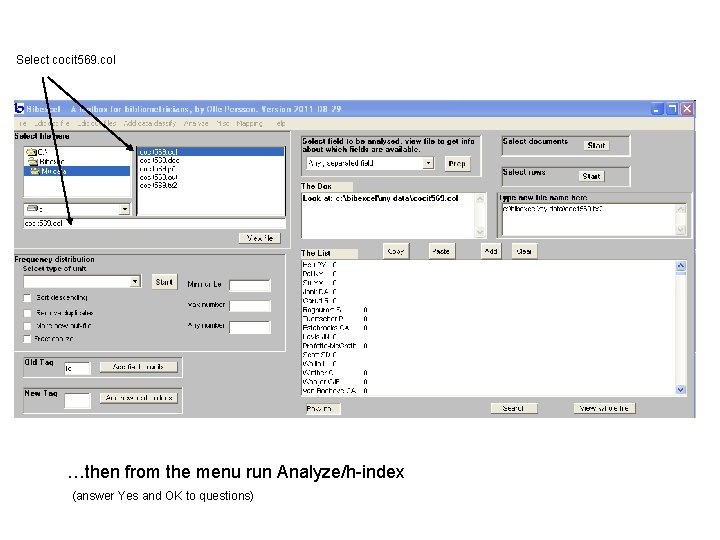Enable the Remove duplicates checkbox
The width and height of the screenshot is (720, 540).
pyautogui.click(x=28, y=313)
